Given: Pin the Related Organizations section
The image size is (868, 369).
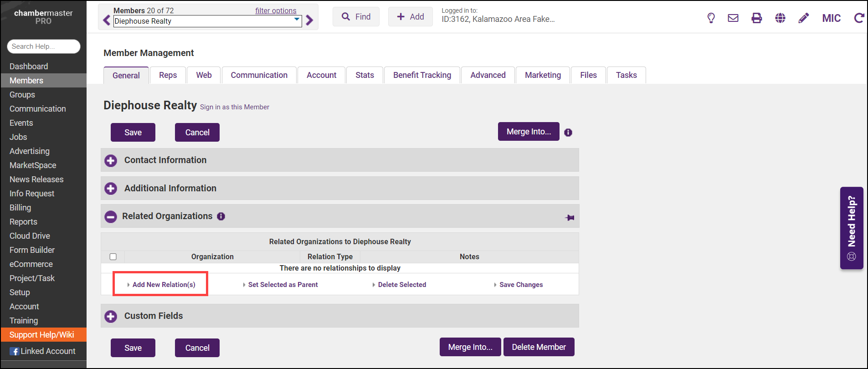Looking at the screenshot, I should (570, 218).
